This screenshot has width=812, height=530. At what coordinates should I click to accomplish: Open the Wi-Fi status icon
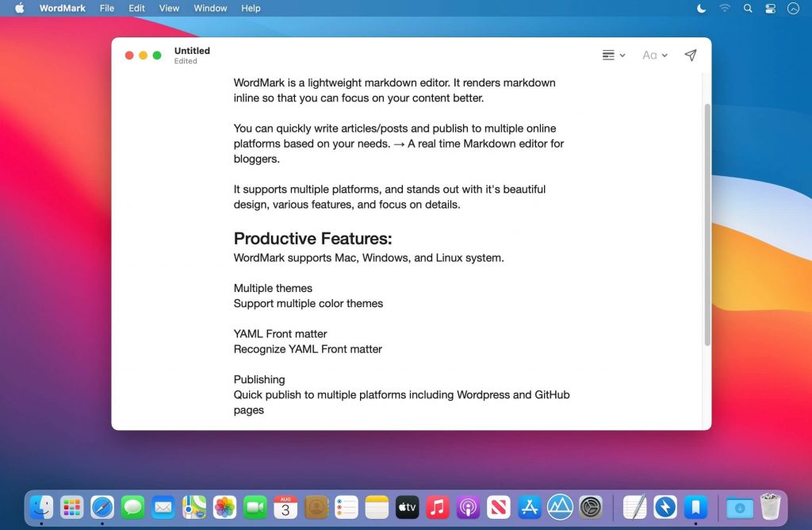pos(725,8)
